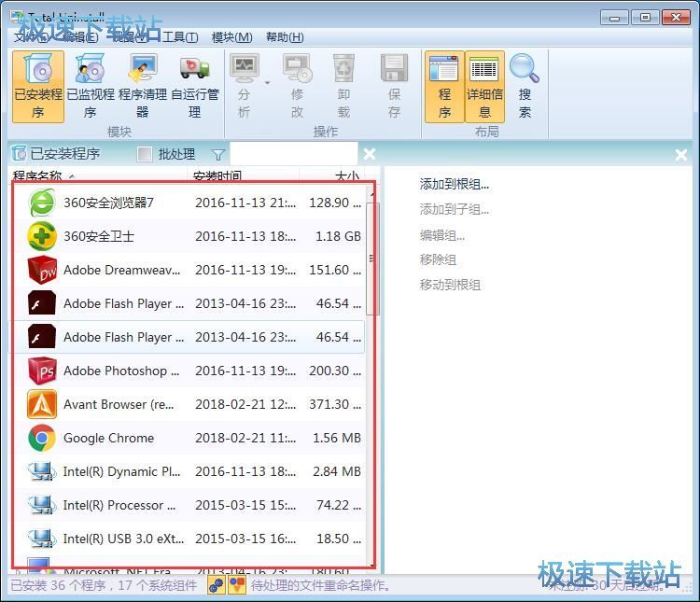Toggle the 详细信息 layout pane
700x602 pixels.
pos(484,86)
